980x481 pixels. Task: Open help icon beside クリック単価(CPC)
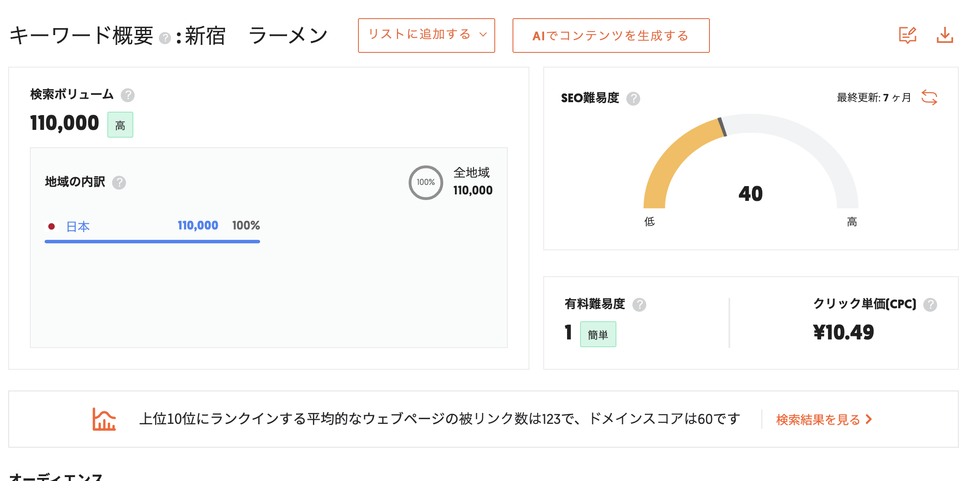tap(930, 305)
